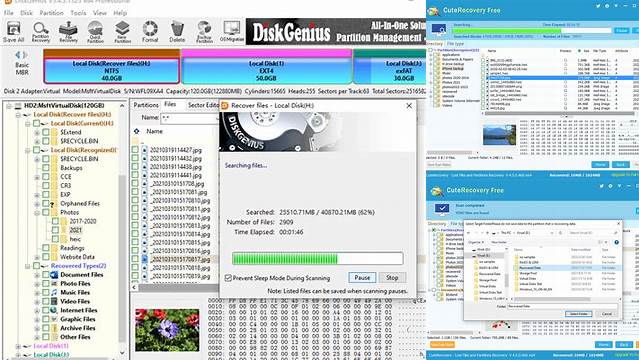Switch to the Partitions tab
This screenshot has width=639, height=360.
[146, 105]
